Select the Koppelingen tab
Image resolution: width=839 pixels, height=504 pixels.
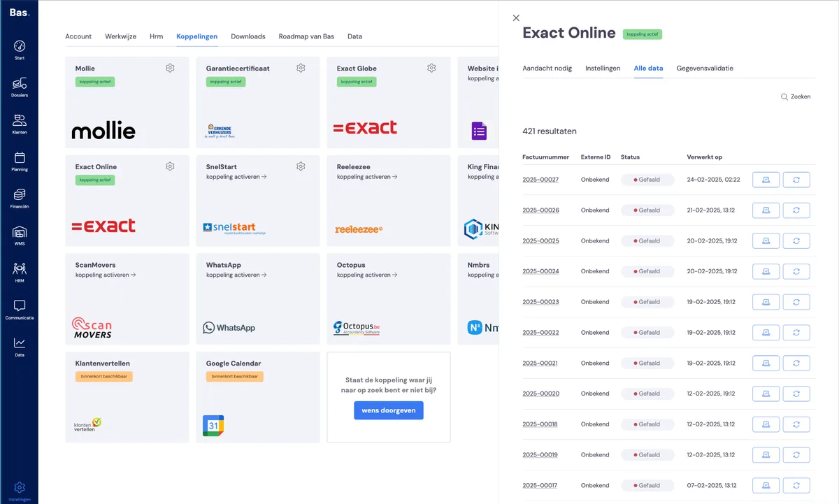point(197,36)
